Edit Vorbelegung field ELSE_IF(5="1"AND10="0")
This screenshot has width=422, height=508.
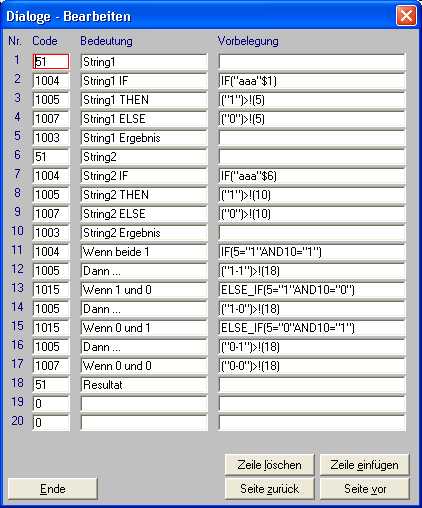(x=312, y=290)
